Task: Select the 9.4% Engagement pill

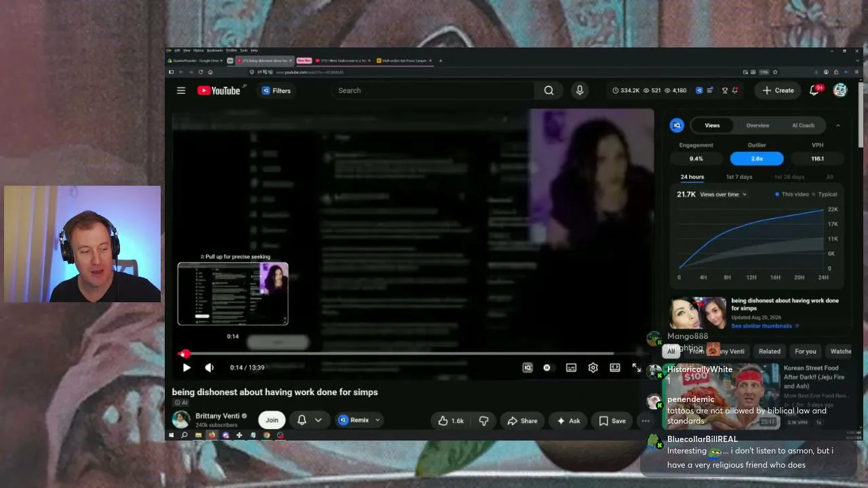Action: pyautogui.click(x=696, y=159)
